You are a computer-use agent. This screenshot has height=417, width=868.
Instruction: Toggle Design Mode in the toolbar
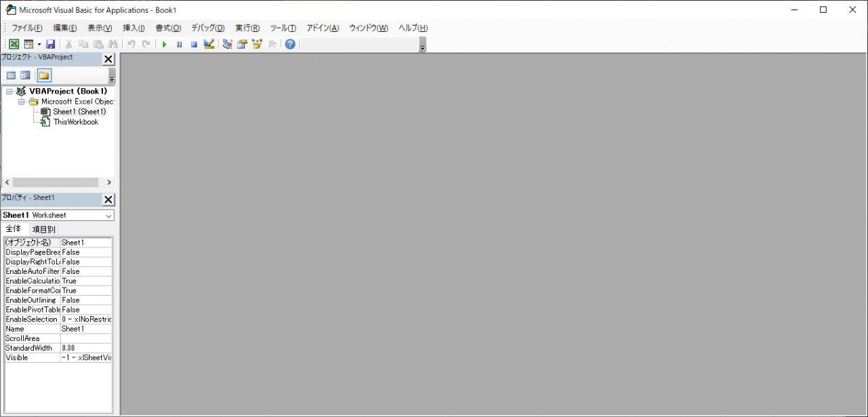[x=209, y=44]
